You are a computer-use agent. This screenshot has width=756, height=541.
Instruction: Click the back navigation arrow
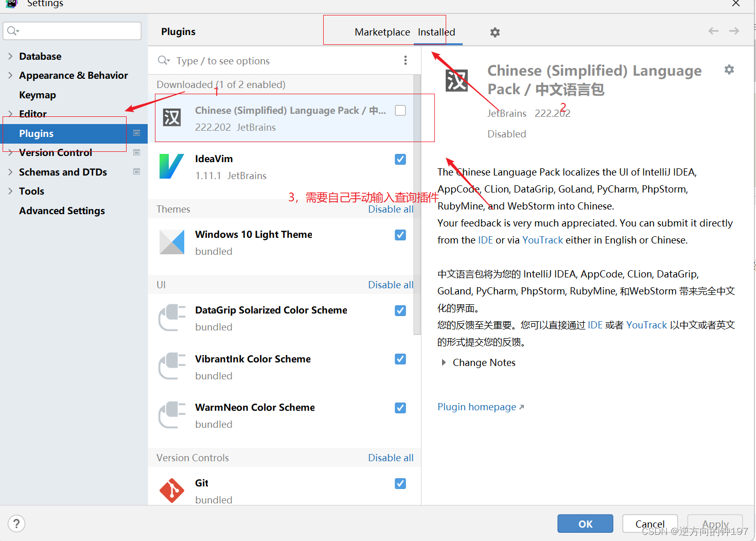click(x=713, y=31)
